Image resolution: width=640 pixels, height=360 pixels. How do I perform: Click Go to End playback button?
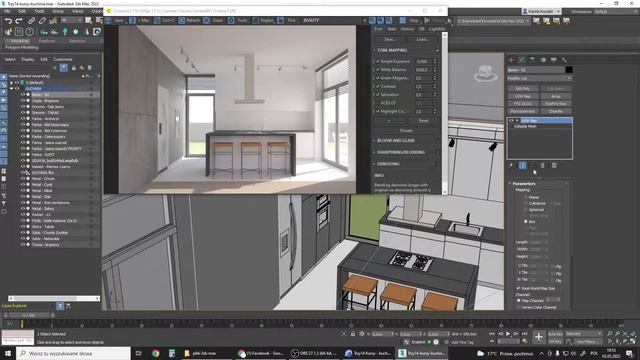[x=524, y=334]
